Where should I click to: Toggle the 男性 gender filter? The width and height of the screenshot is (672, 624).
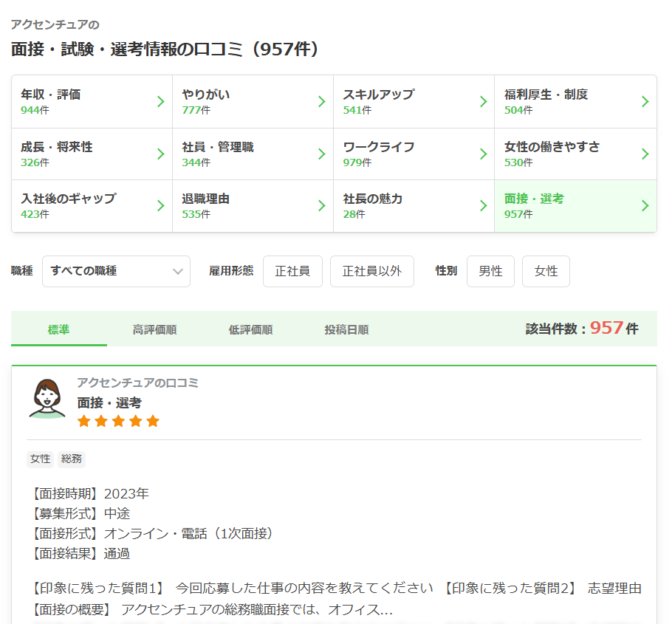click(x=490, y=271)
